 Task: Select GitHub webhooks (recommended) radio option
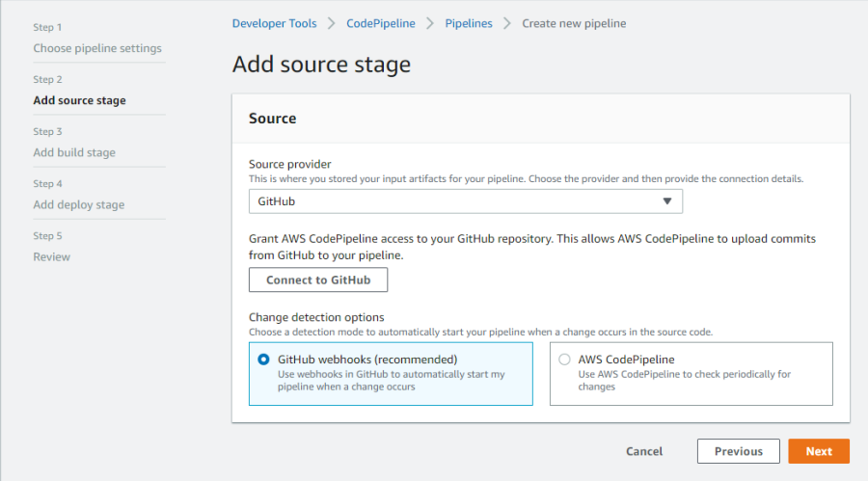(263, 360)
